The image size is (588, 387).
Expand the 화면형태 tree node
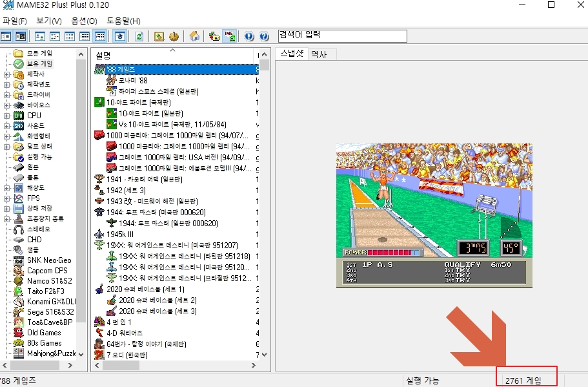click(6, 136)
